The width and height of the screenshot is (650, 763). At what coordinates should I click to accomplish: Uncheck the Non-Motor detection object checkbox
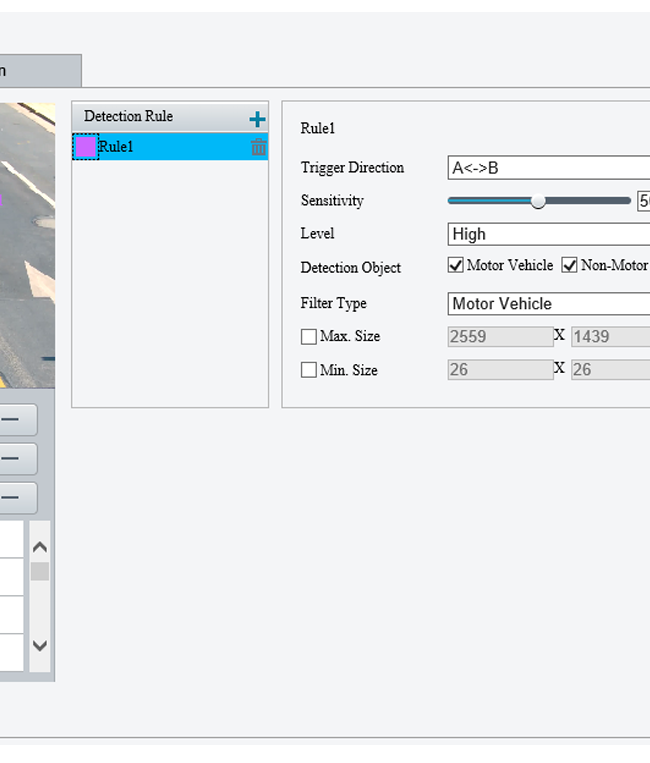569,265
